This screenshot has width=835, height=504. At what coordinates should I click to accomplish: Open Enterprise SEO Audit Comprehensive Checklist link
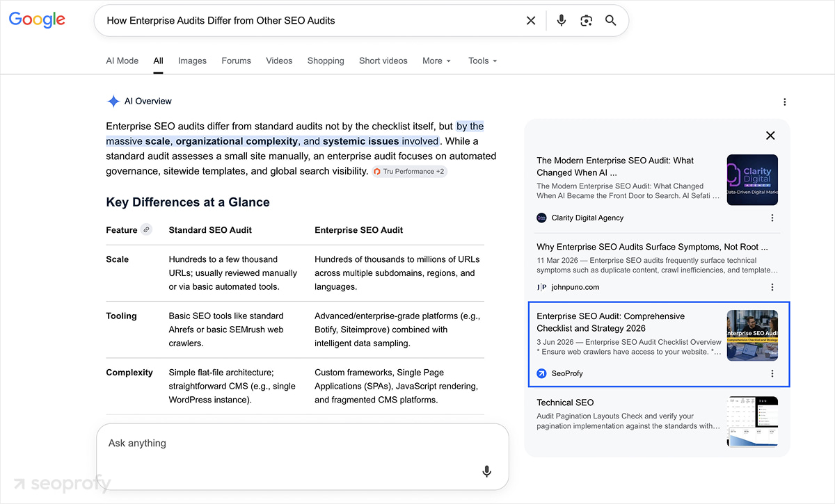610,322
